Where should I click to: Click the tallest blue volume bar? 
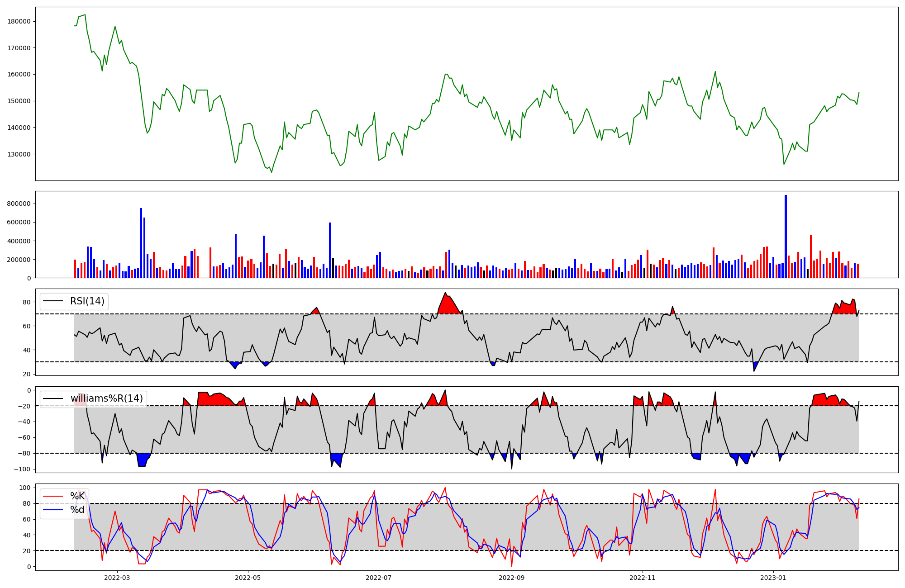click(786, 235)
